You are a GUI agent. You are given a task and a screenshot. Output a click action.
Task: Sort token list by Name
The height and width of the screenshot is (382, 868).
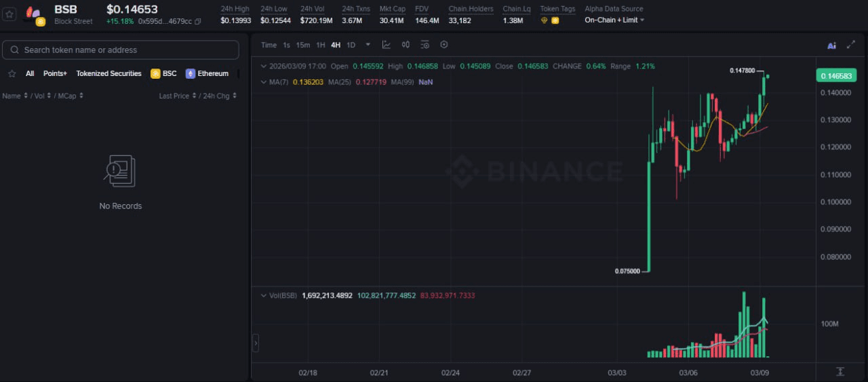(15, 96)
